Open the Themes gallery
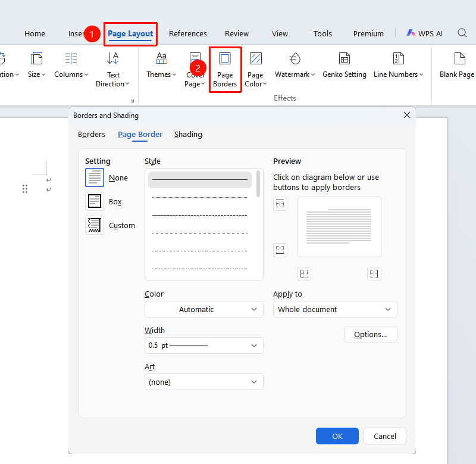476x464 pixels. tap(161, 66)
